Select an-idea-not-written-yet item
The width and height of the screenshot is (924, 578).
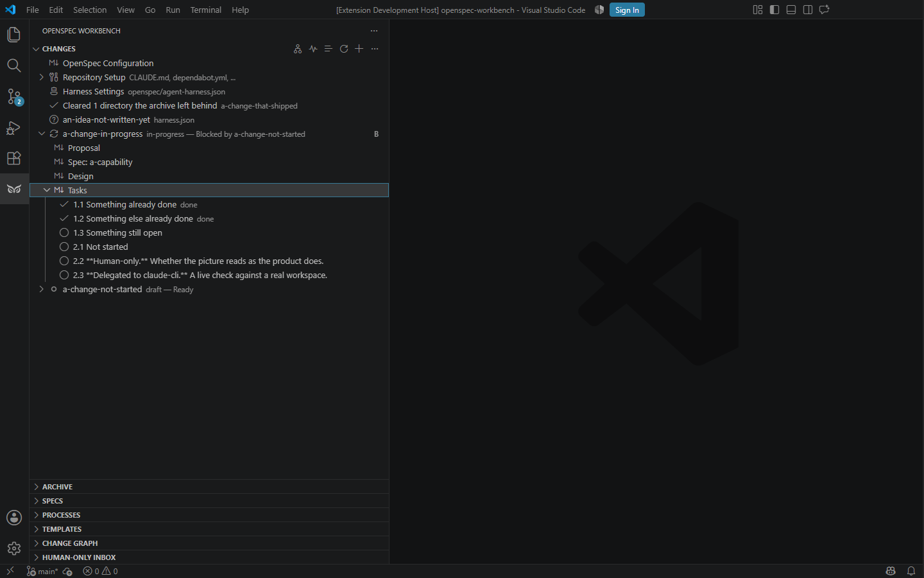tap(209, 119)
